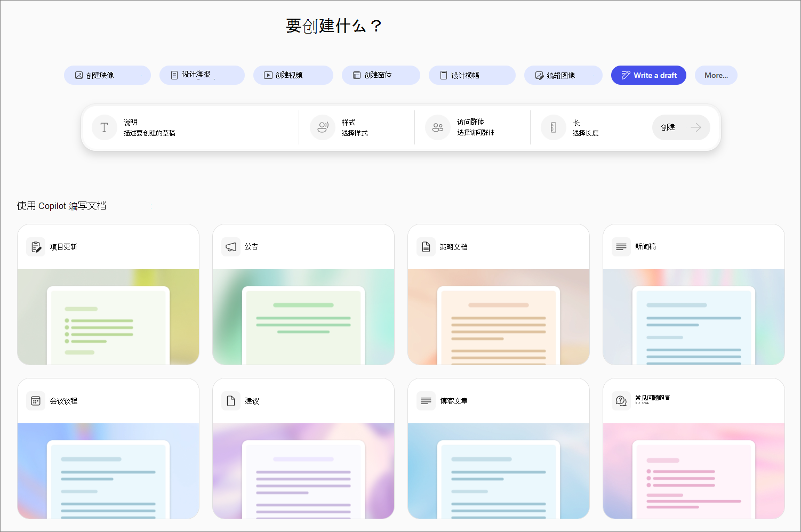Select the 编辑图像 pill

point(563,75)
